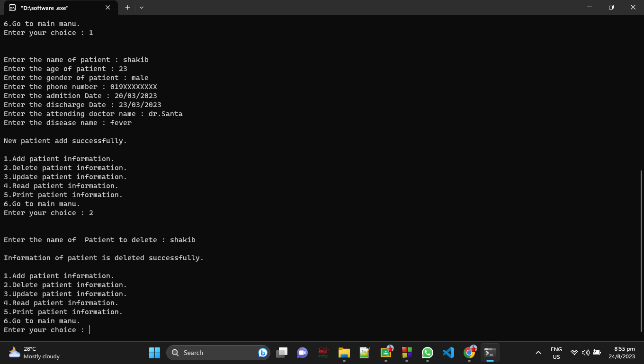Open the Windows Start menu
This screenshot has height=364, width=644.
point(154,352)
